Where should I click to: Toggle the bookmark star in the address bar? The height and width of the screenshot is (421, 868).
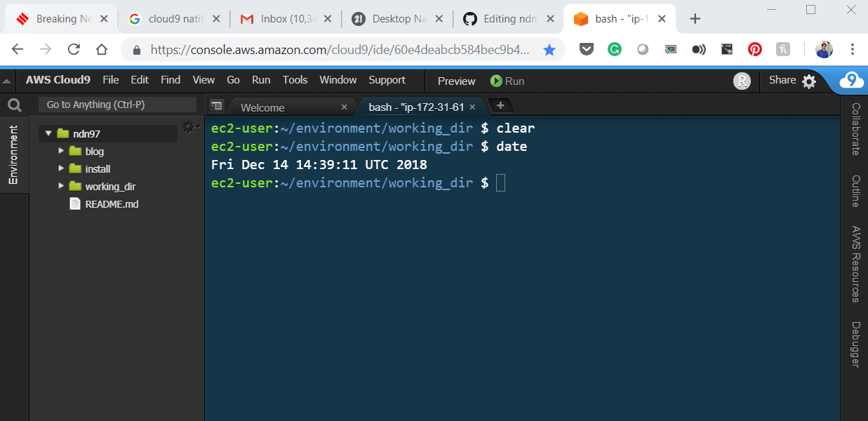pyautogui.click(x=549, y=50)
